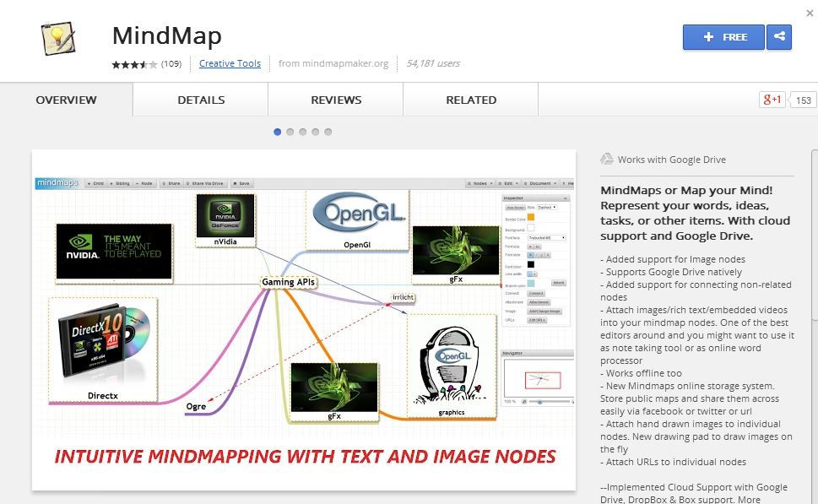Click '- Attach URLs to individual nodes' line
Image resolution: width=818 pixels, height=504 pixels.
tap(673, 462)
